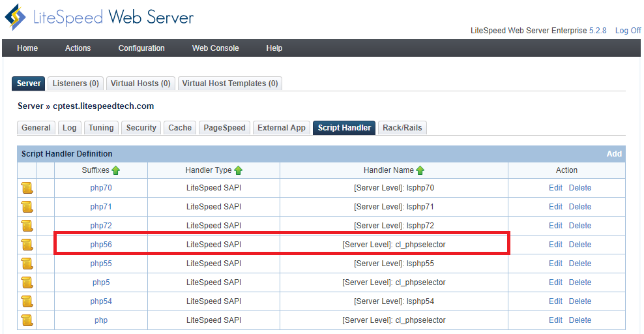Image resolution: width=644 pixels, height=334 pixels.
Task: Switch to the External App tab
Action: pos(281,128)
